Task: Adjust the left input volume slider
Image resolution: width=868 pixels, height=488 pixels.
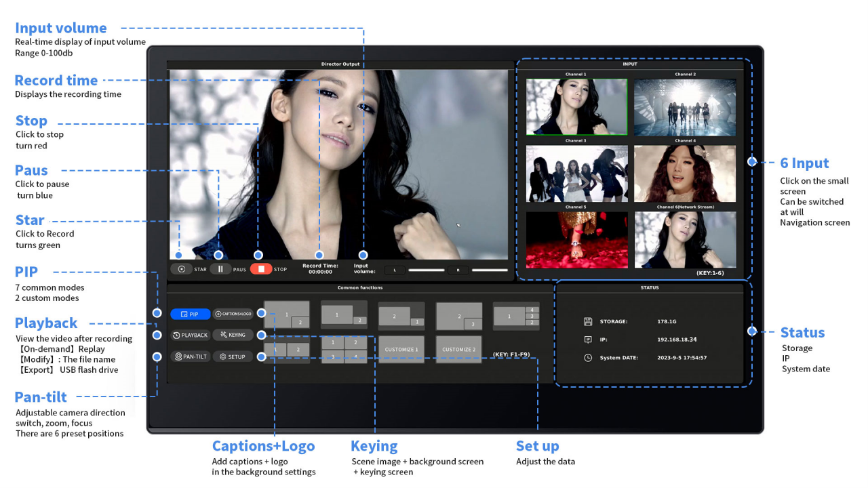Action: click(x=427, y=270)
